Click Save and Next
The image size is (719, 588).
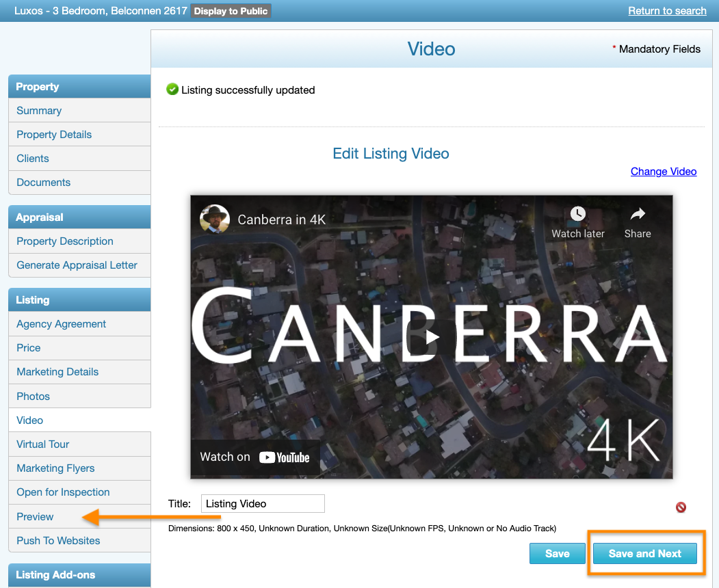(644, 553)
